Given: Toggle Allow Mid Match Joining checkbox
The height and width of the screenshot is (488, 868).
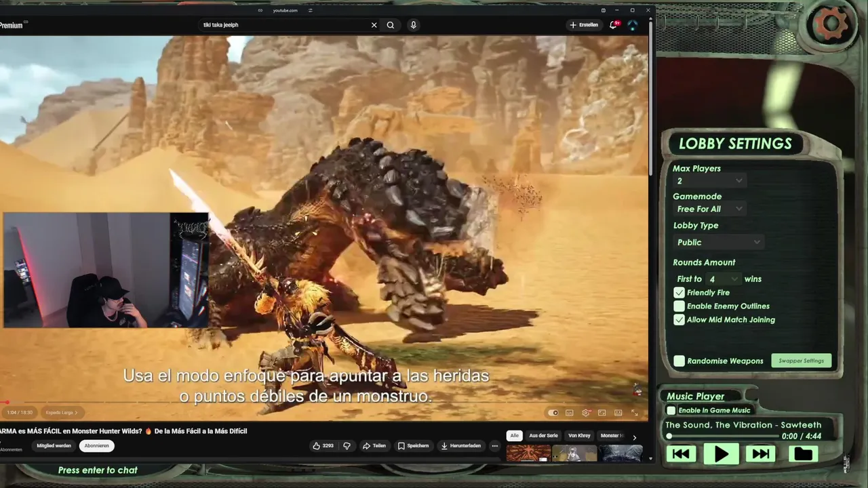Looking at the screenshot, I should pyautogui.click(x=679, y=320).
